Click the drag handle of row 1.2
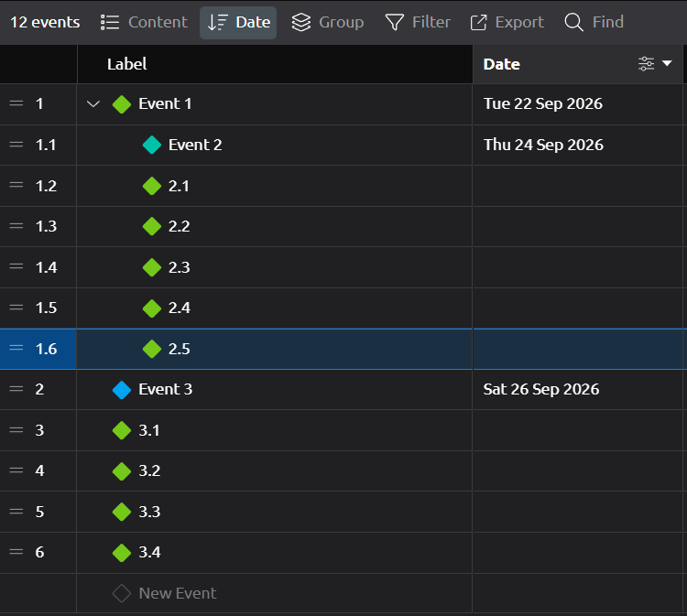This screenshot has width=687, height=616. 16,185
